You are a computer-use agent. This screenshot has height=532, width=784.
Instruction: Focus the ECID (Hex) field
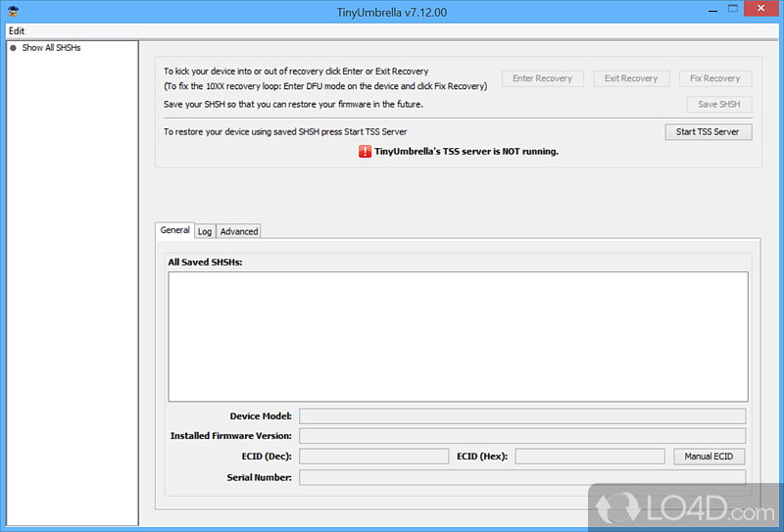[590, 457]
